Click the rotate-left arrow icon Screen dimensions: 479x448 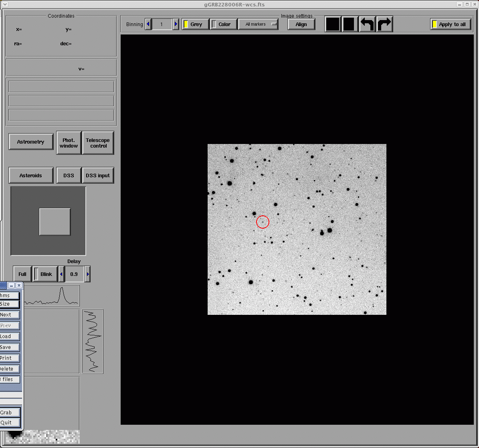point(367,24)
